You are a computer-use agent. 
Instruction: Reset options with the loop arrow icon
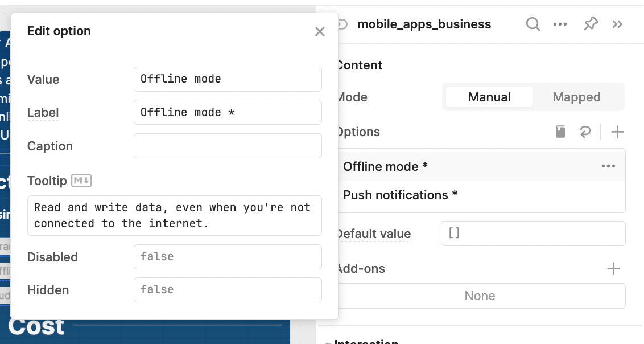pos(585,132)
